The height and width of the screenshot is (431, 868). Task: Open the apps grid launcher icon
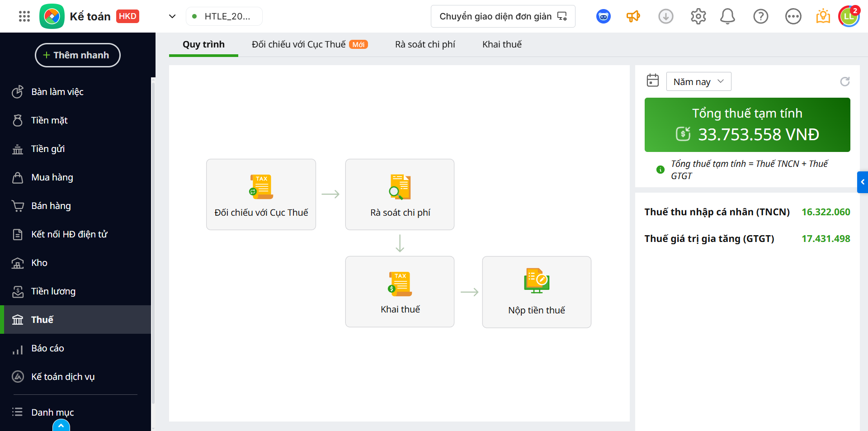[24, 17]
